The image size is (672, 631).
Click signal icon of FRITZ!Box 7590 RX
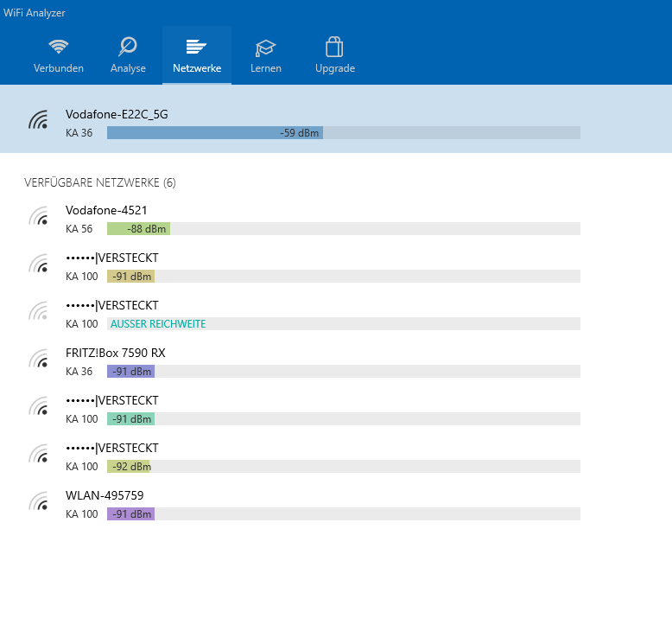39,358
